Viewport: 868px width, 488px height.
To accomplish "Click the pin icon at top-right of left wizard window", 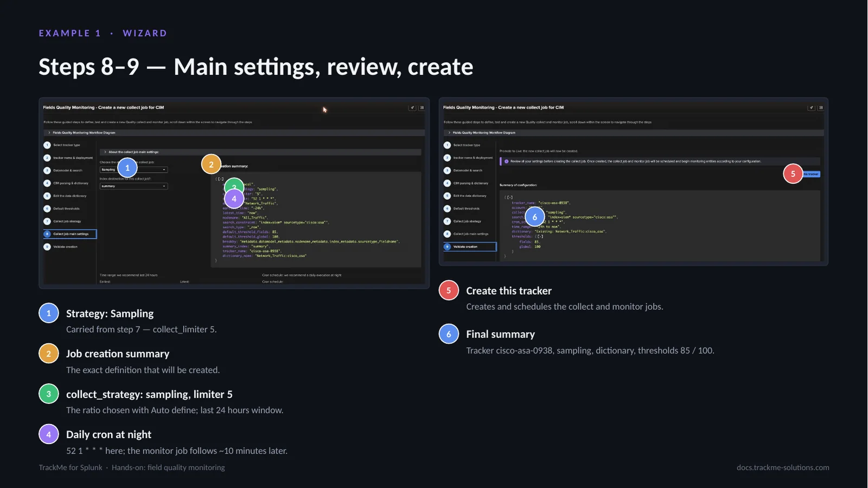I will pyautogui.click(x=412, y=107).
